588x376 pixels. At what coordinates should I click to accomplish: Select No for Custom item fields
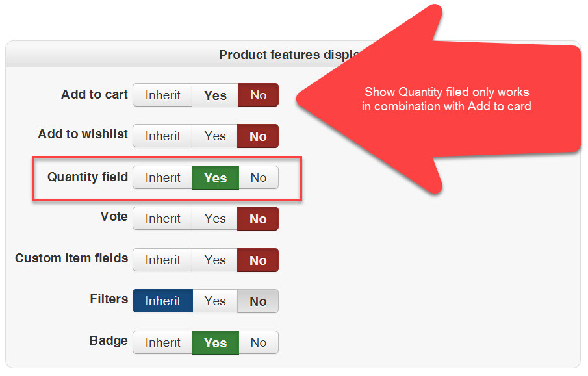pyautogui.click(x=258, y=260)
